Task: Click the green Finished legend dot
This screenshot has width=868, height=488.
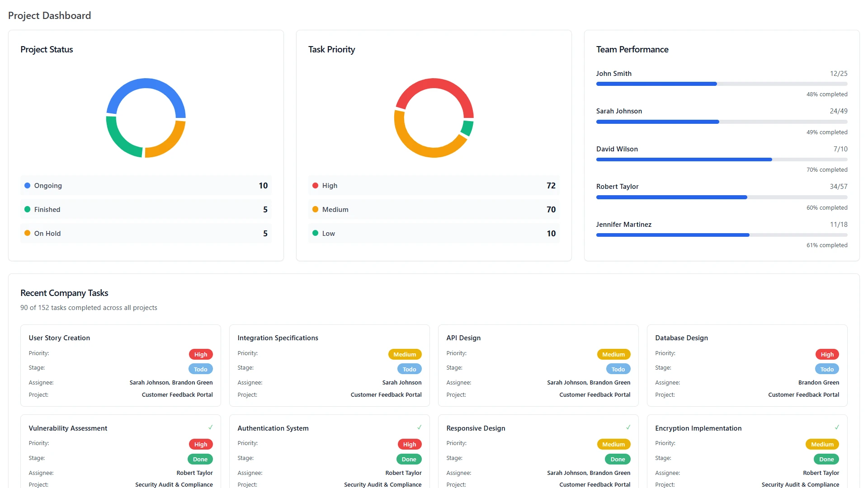Action: coord(27,209)
